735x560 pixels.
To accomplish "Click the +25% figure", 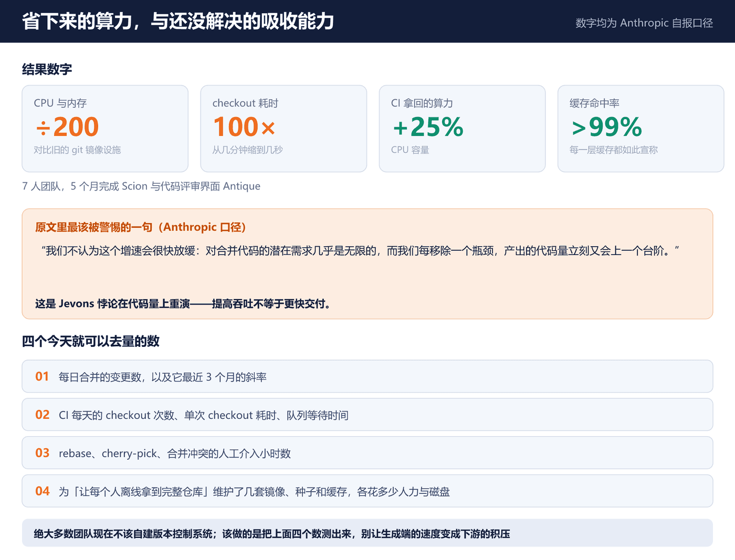I will (x=428, y=127).
